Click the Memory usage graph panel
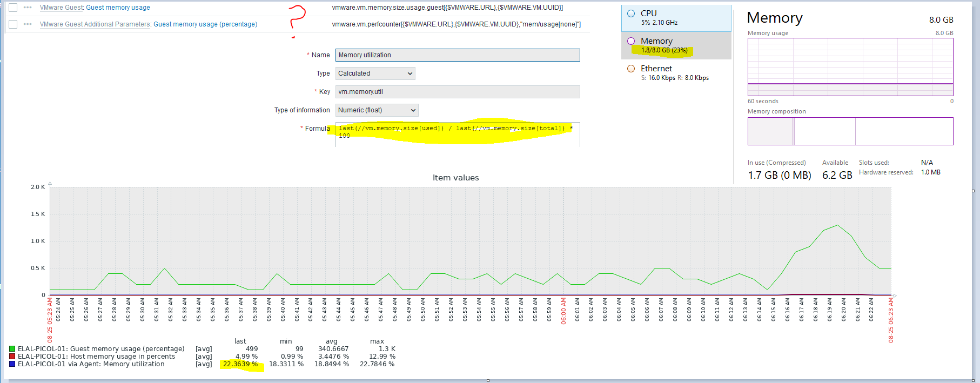 (x=850, y=67)
